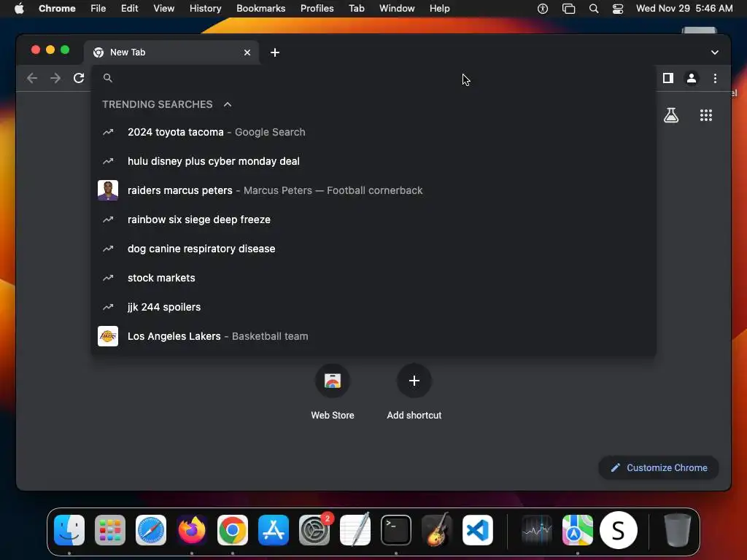
Task: Open Launchpad from the Dock
Action: pos(110,530)
